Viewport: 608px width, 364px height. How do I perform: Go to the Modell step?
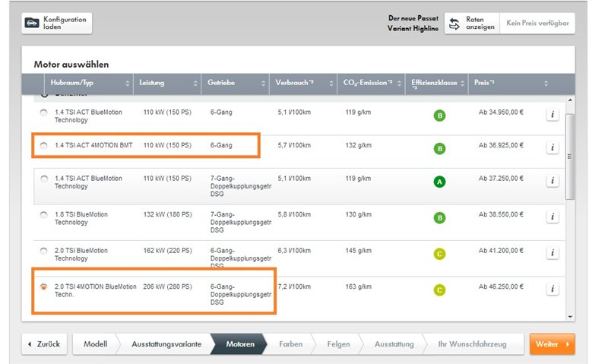96,344
